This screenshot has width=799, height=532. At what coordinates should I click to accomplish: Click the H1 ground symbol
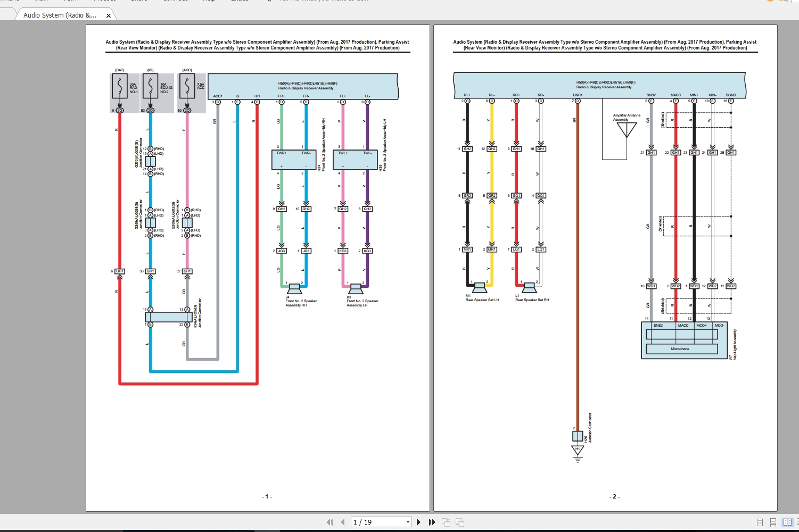tap(578, 453)
